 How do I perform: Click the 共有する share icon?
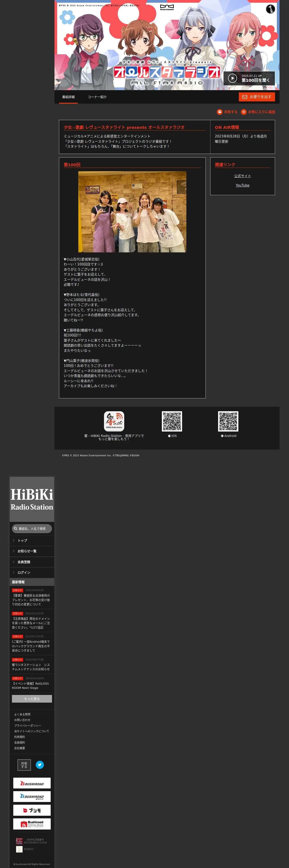pyautogui.click(x=219, y=112)
